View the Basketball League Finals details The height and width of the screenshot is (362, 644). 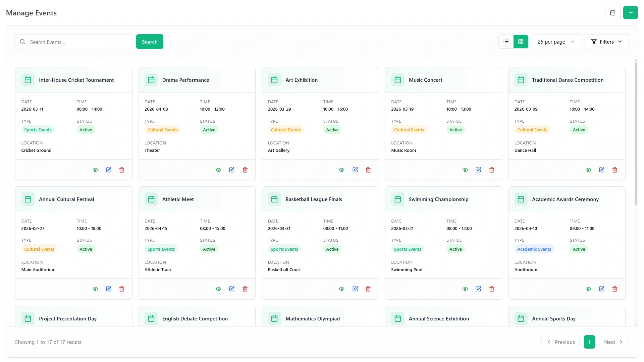(x=342, y=289)
